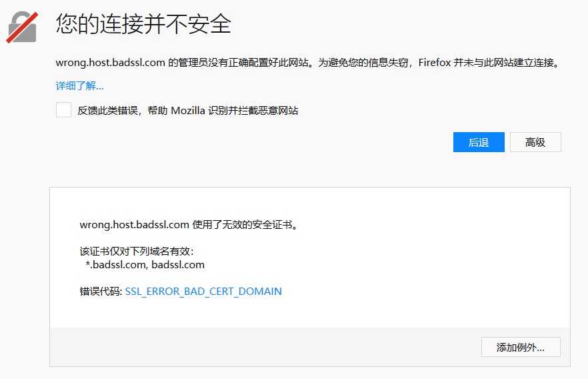The height and width of the screenshot is (379, 588).
Task: Click the gray footer bar of the advanced panel
Action: 267,347
